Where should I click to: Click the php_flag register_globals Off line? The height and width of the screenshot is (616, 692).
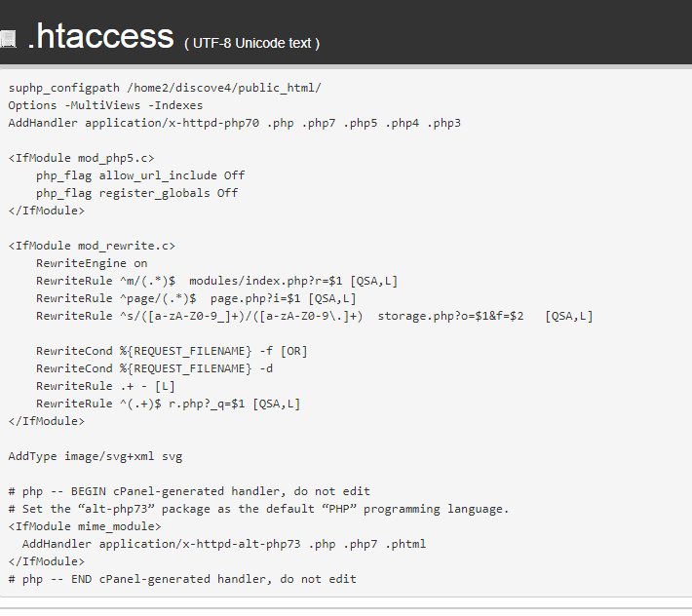(136, 193)
